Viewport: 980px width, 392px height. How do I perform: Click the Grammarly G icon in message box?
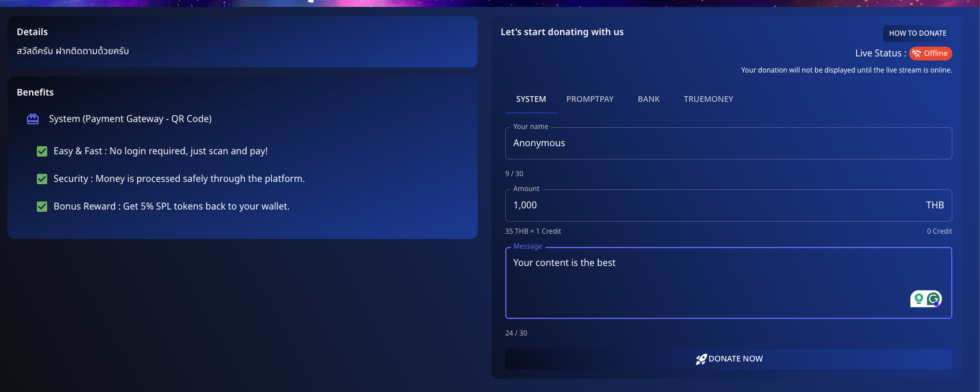pyautogui.click(x=933, y=299)
